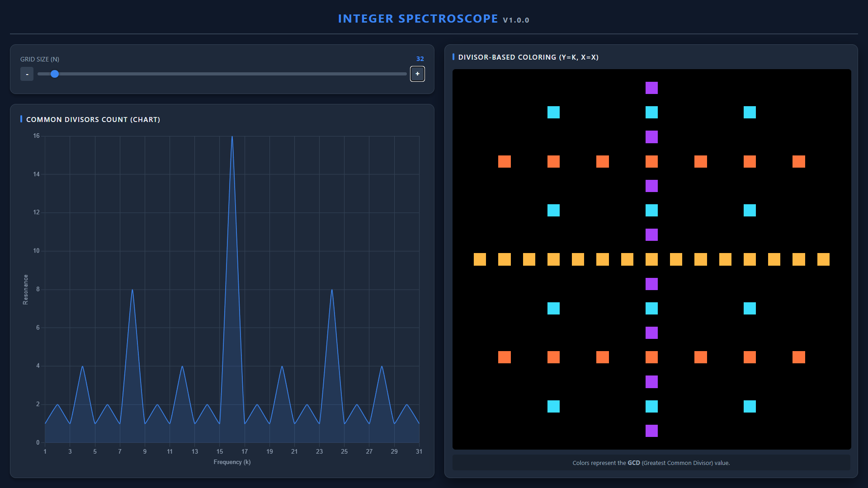Click the chart peak at frequency 24
868x488 pixels.
(x=332, y=290)
